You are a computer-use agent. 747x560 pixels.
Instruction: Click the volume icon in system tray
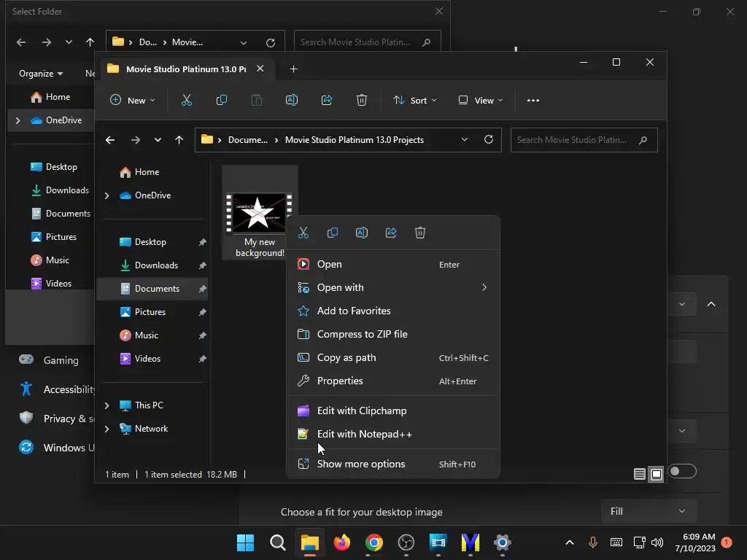657,542
